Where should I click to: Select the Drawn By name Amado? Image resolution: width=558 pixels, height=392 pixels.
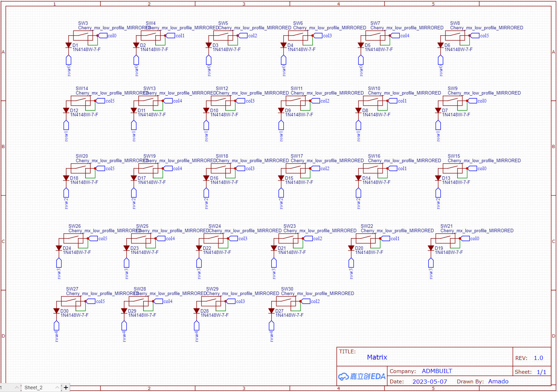point(498,381)
